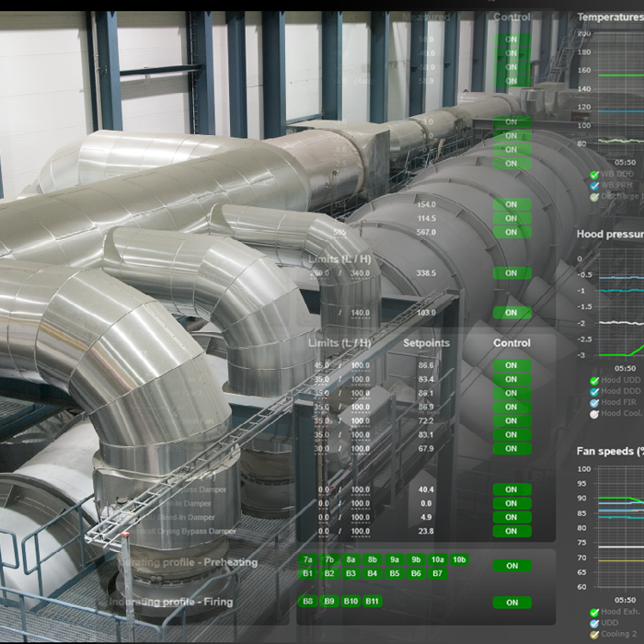Image resolution: width=644 pixels, height=644 pixels.
Task: Toggle the Hood Cool. legend checkmark
Action: 594,414
